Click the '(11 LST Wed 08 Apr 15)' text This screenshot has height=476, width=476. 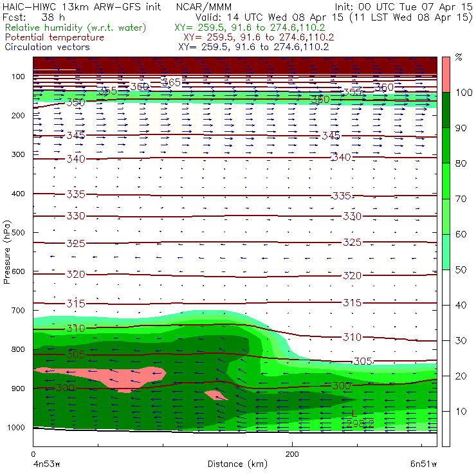tap(411, 17)
